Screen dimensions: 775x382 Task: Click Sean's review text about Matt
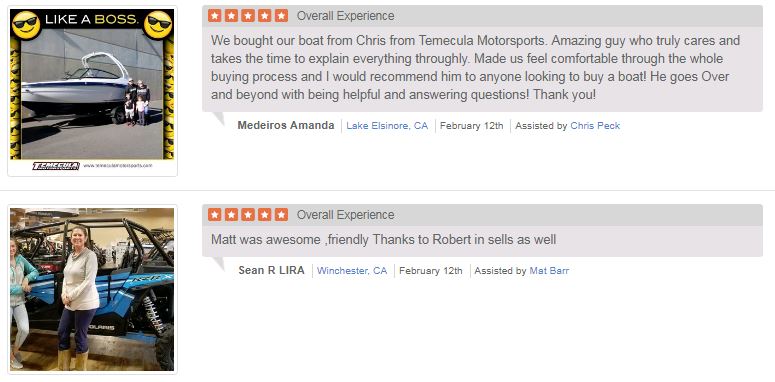[384, 240]
